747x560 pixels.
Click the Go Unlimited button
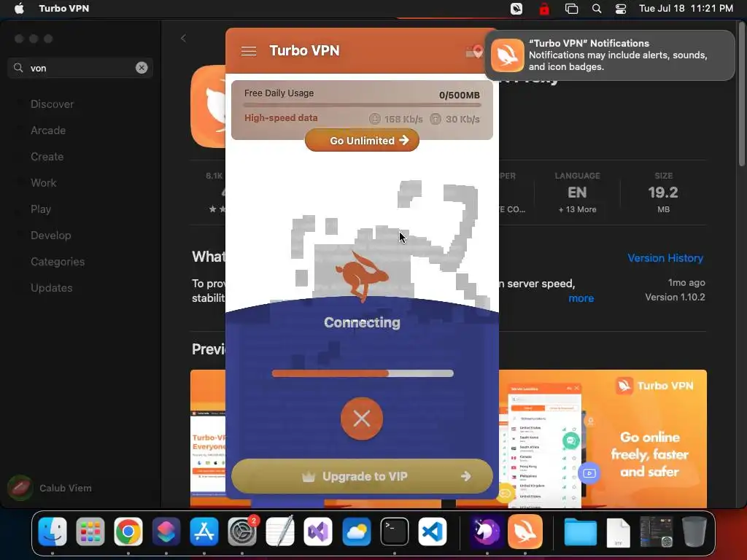(x=362, y=141)
